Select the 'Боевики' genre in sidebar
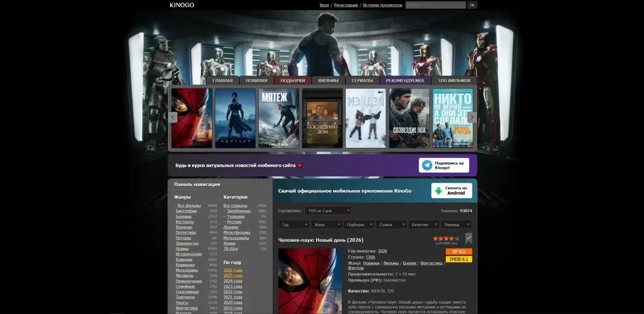Screen dimensions: 644x314 (x=184, y=216)
